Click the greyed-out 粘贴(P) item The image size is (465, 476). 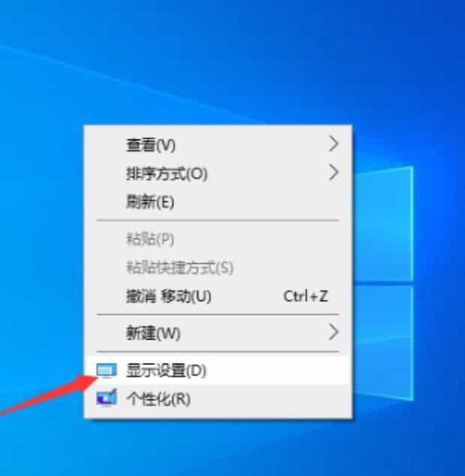coord(218,239)
